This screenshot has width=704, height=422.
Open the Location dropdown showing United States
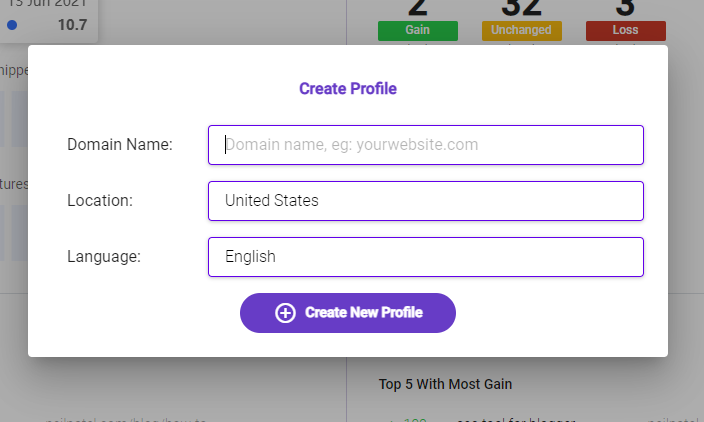tap(426, 201)
